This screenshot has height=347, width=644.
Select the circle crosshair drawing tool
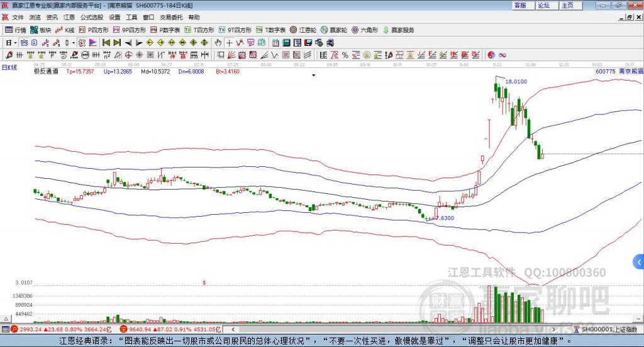click(128, 55)
